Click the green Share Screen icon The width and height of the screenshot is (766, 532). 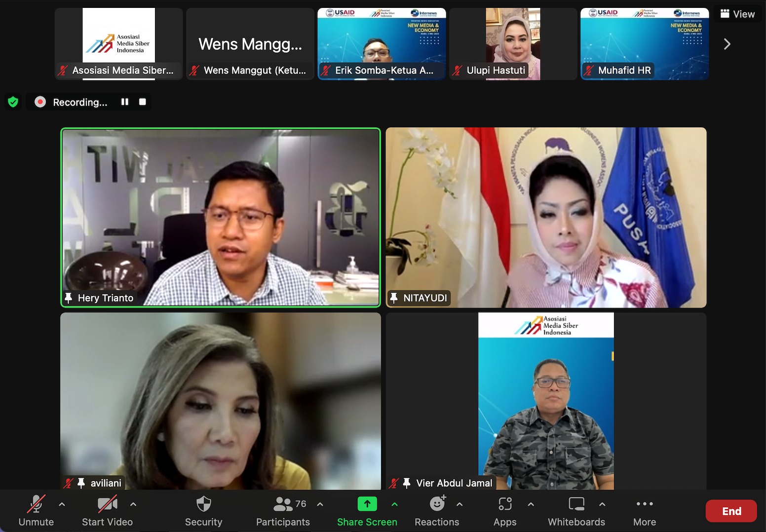367,504
